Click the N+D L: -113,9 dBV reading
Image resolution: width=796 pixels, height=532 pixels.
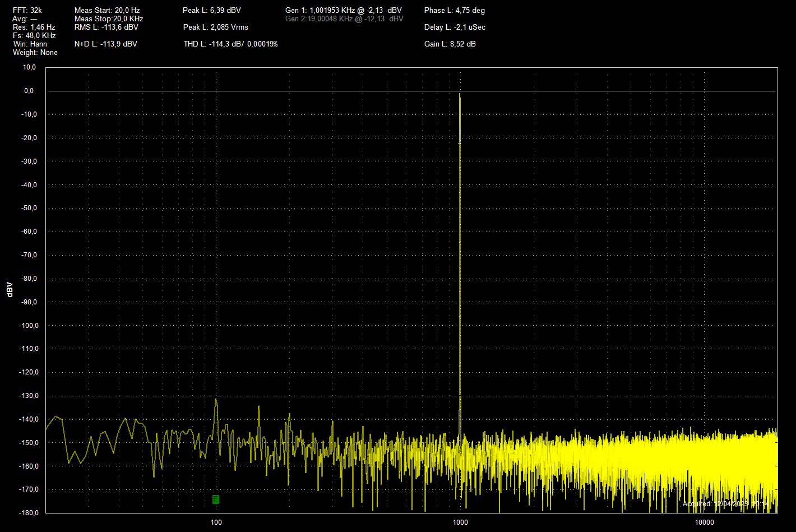105,44
